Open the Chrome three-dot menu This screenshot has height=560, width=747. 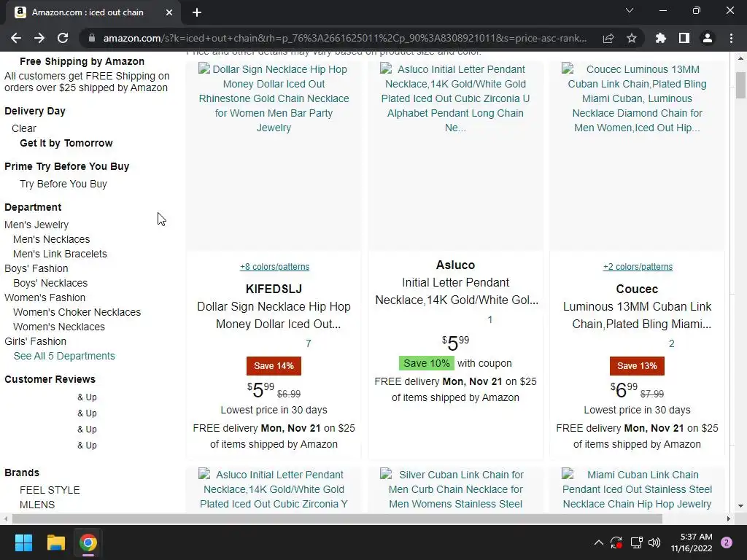tap(731, 38)
